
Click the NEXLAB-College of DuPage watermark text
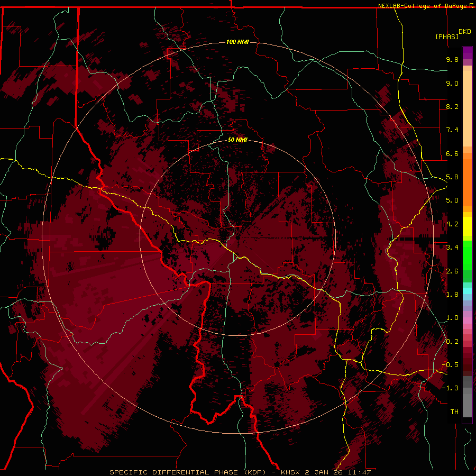423,6
